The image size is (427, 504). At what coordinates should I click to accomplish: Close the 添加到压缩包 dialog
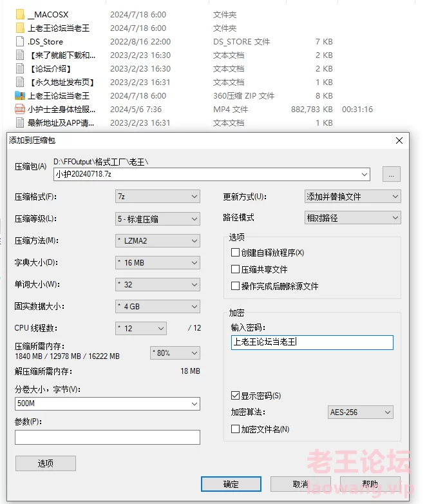(x=399, y=141)
